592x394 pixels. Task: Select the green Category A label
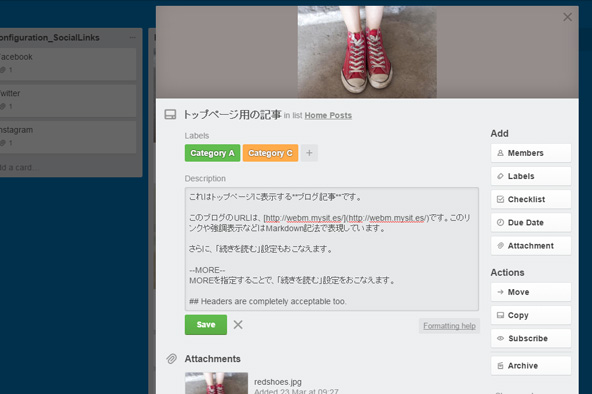click(212, 153)
